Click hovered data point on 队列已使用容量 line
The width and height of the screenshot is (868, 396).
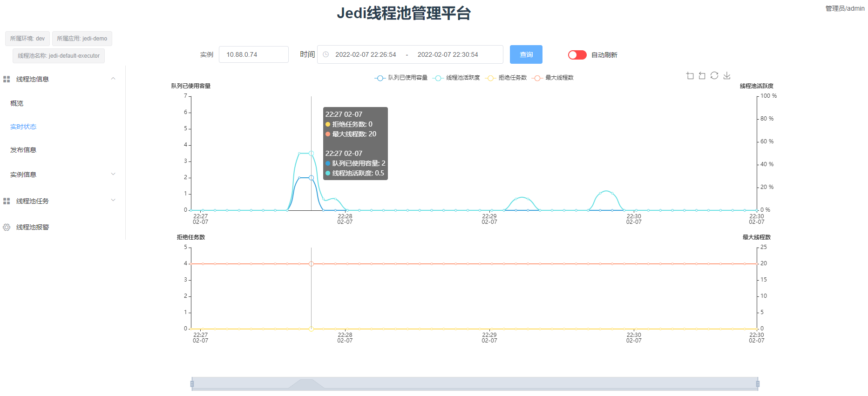click(311, 178)
